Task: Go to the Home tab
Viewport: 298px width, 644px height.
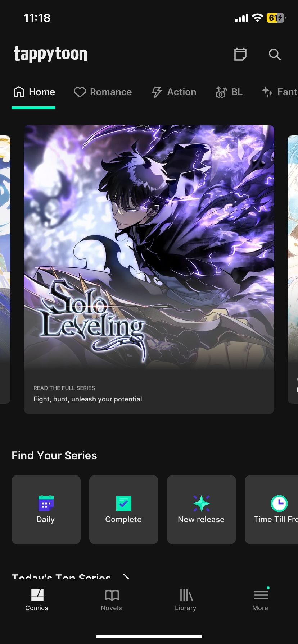Action: coord(34,92)
